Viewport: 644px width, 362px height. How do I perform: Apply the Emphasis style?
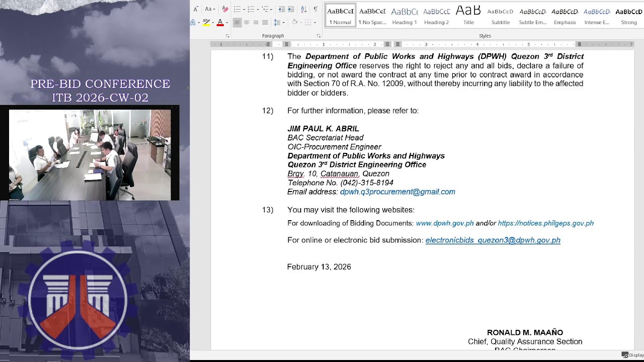pos(565,15)
